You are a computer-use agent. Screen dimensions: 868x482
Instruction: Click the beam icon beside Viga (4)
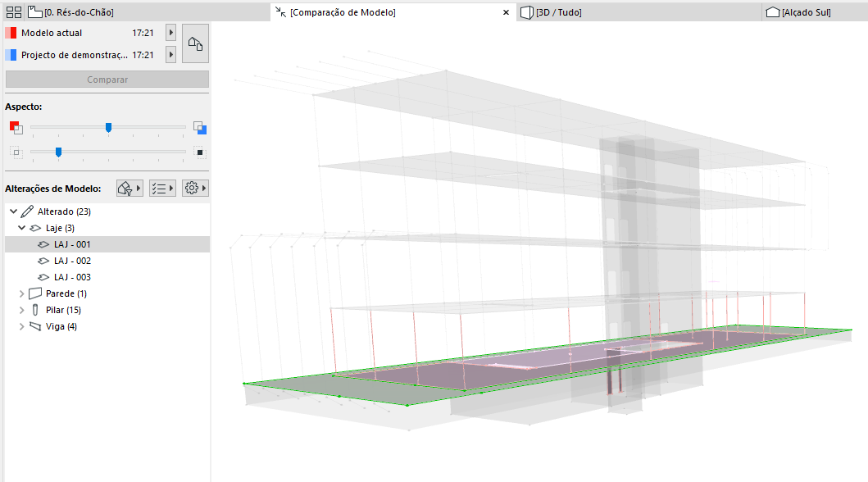[35, 326]
